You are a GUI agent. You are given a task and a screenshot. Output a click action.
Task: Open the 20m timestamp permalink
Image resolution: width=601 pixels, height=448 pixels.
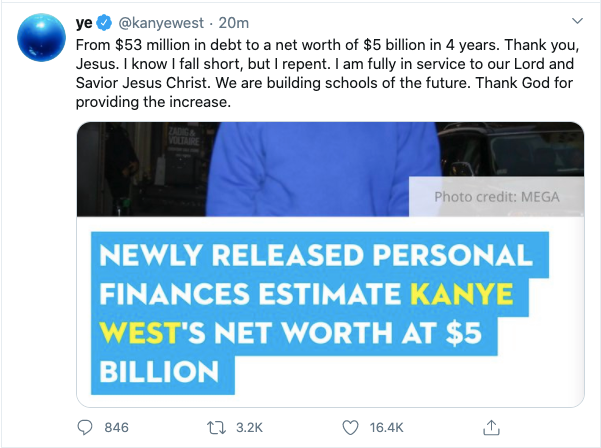234,23
